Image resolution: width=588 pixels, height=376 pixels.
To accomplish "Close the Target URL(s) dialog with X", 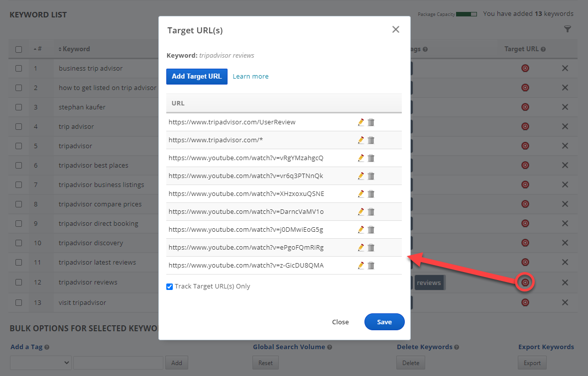I will point(396,30).
